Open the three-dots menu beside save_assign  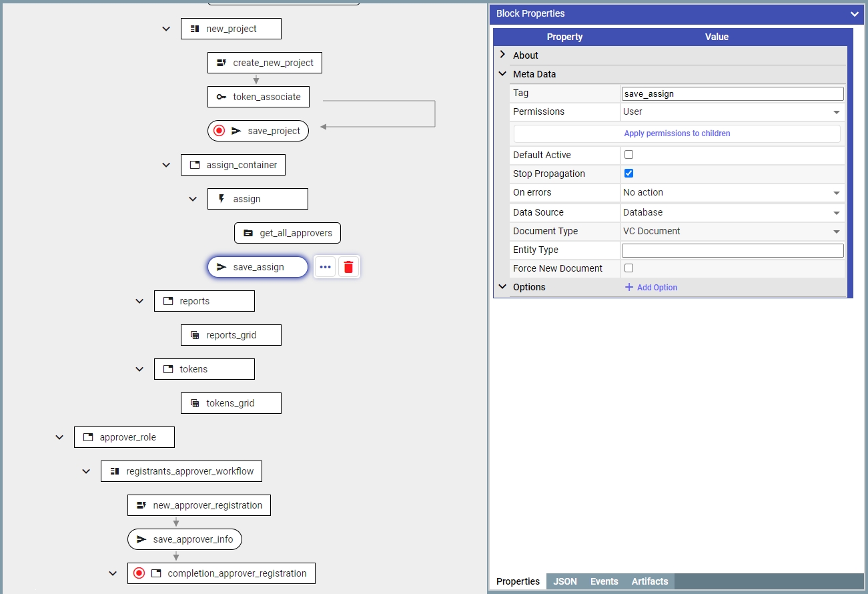pyautogui.click(x=325, y=267)
